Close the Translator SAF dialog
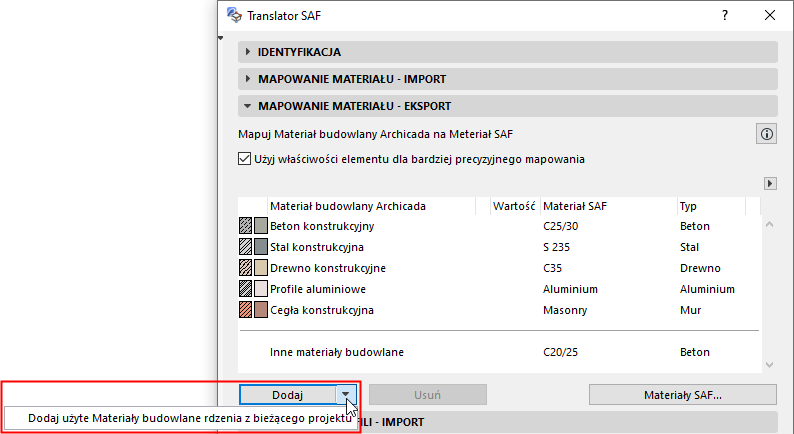Screen dimensions: 794x434 (x=770, y=15)
